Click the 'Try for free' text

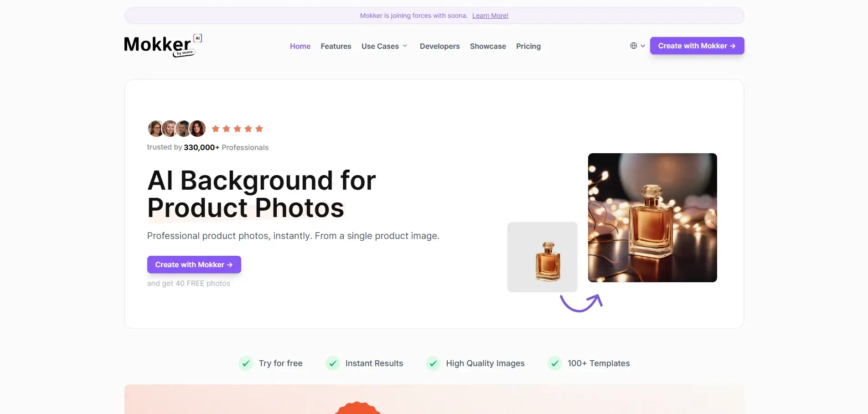[x=281, y=363]
